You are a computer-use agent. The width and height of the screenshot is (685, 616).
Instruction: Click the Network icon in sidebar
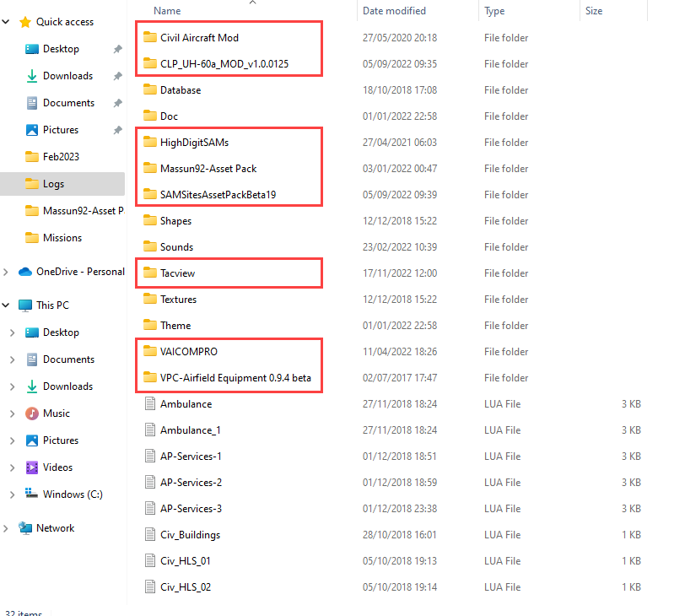tap(25, 528)
